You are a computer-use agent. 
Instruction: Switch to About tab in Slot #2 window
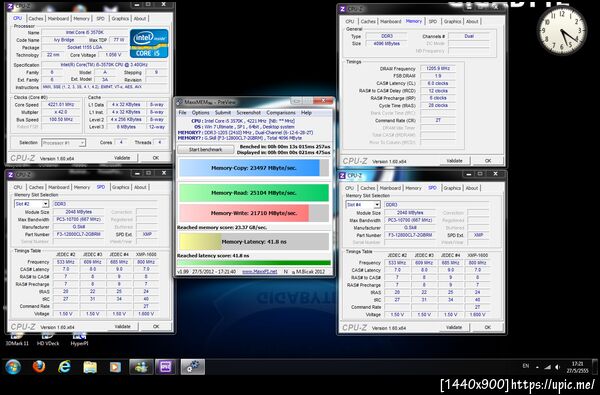[140, 187]
